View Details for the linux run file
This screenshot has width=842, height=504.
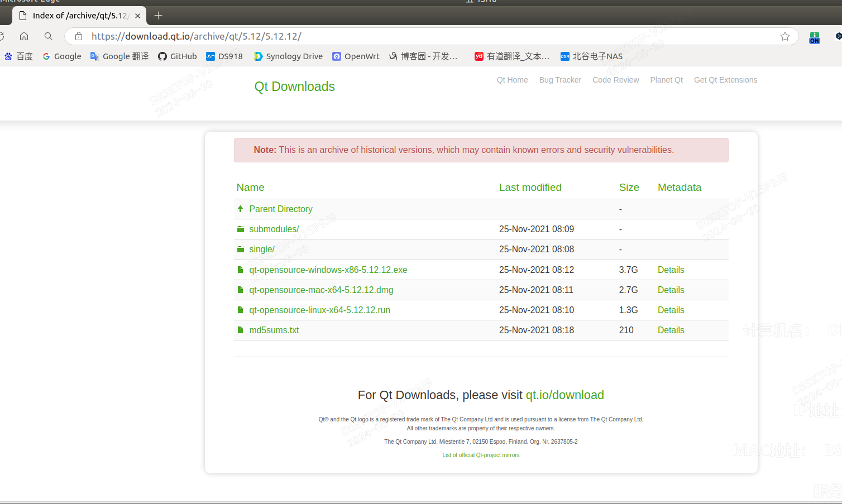(671, 310)
